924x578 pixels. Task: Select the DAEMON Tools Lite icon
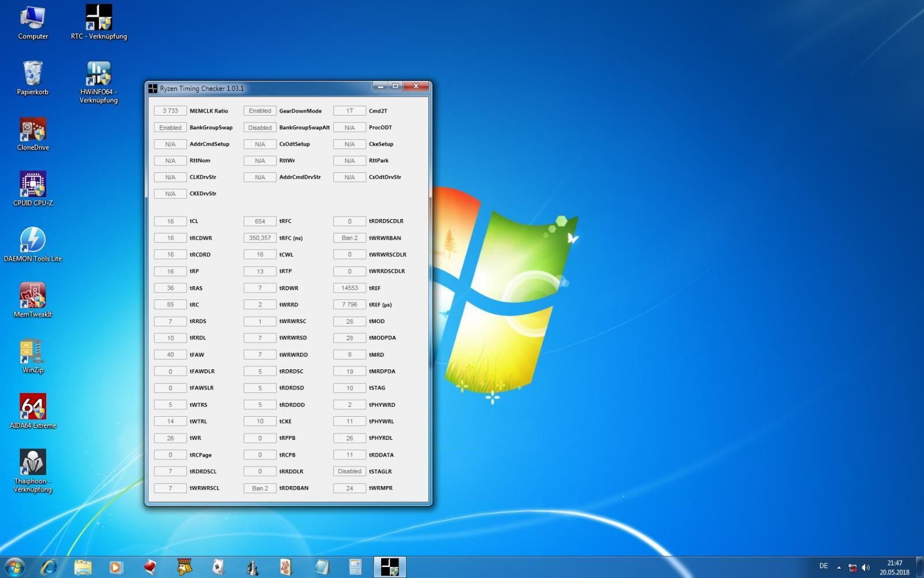pos(33,240)
